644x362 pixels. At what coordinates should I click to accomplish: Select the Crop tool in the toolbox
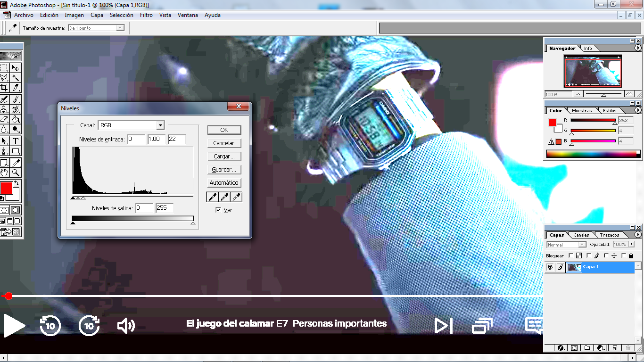click(x=4, y=88)
